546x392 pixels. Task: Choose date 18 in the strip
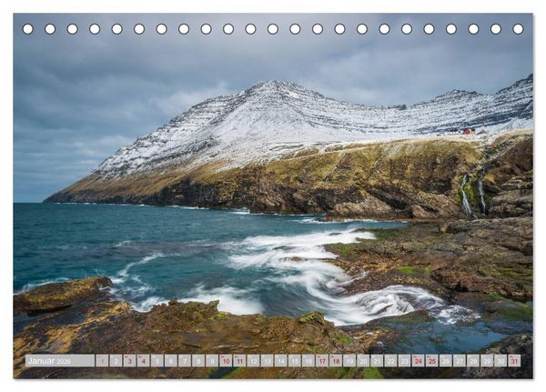336,361
